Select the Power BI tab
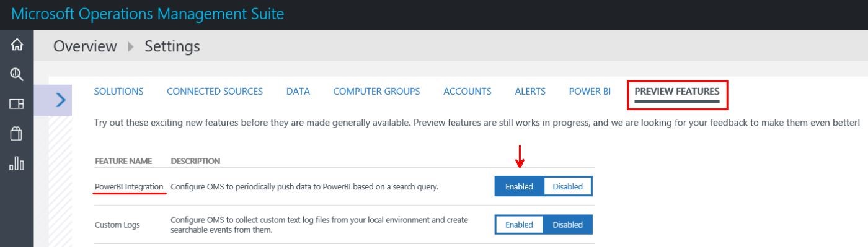Viewport: 868px width, 247px height. tap(590, 91)
